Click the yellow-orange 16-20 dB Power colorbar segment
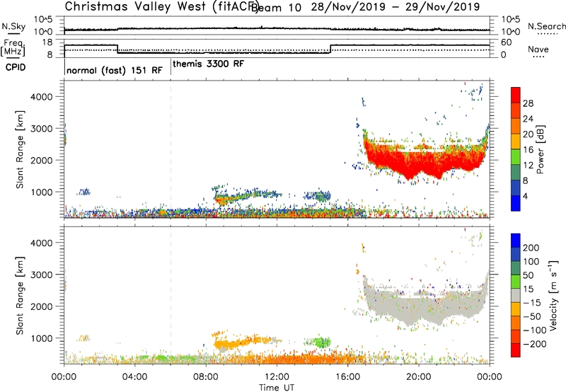This screenshot has height=392, width=566. (x=516, y=141)
